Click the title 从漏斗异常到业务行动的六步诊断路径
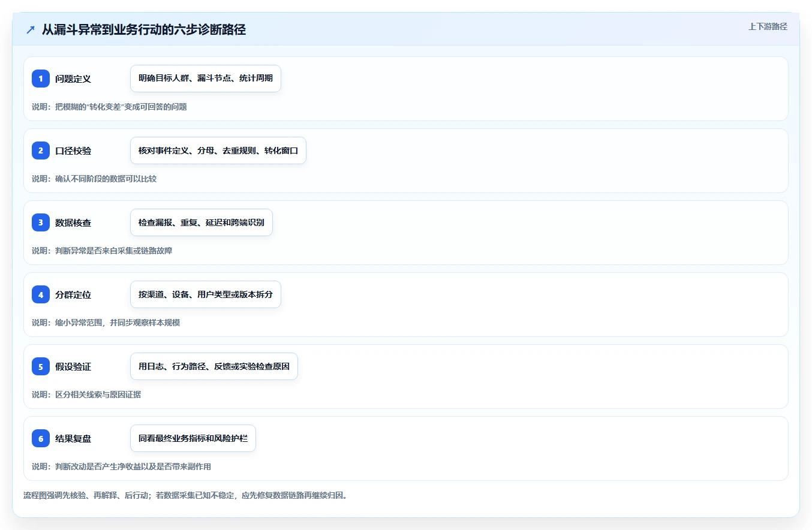The height and width of the screenshot is (530, 812). point(143,30)
